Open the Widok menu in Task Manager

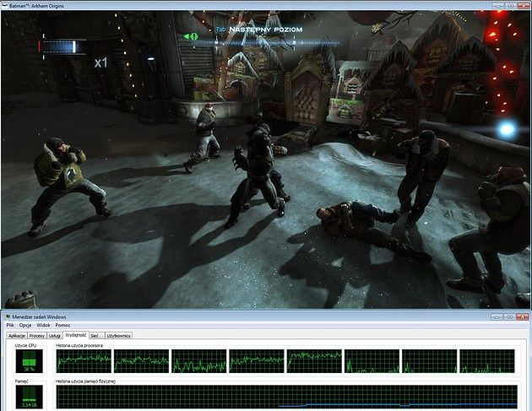click(43, 325)
